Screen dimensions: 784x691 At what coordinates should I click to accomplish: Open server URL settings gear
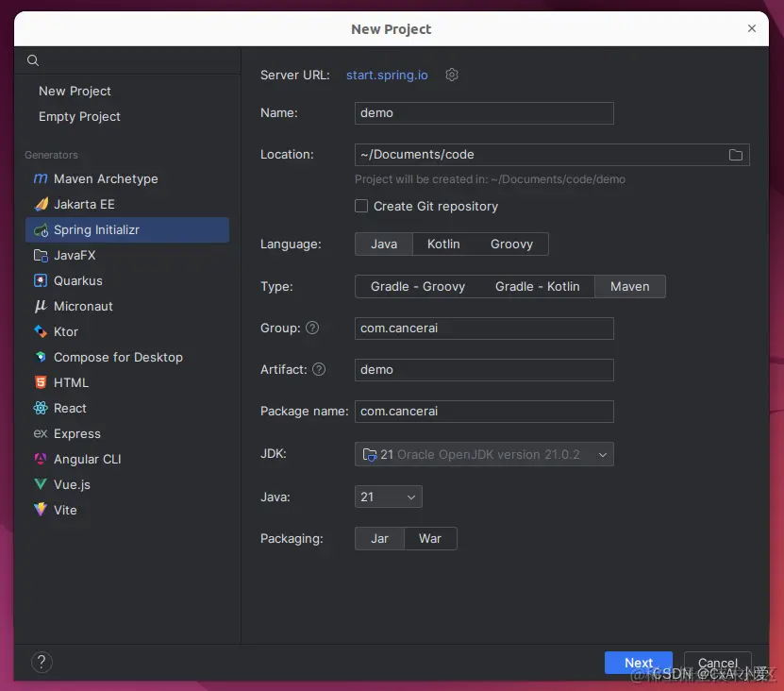click(452, 76)
